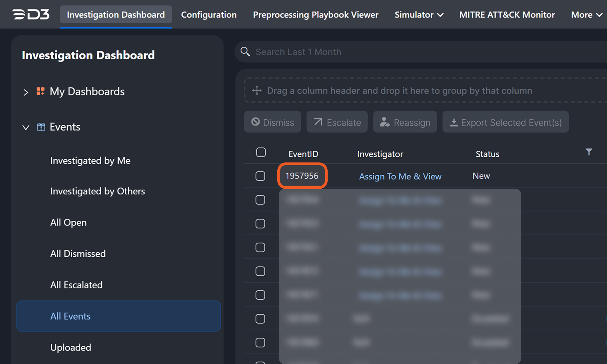
Task: Show All Open events
Action: (68, 222)
